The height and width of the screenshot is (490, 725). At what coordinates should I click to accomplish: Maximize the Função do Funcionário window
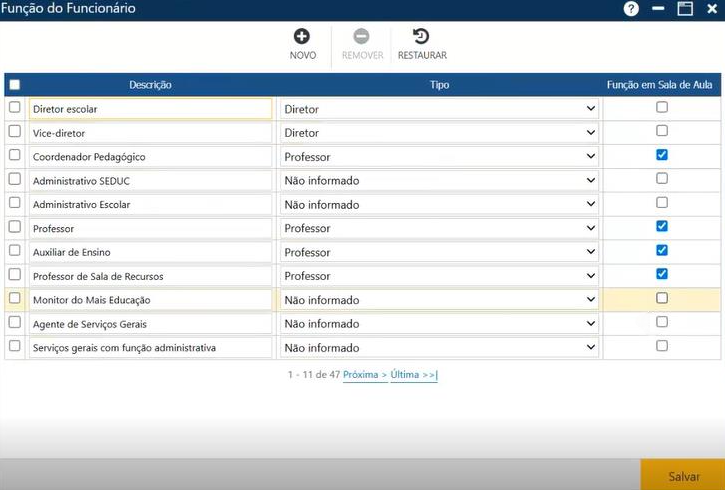click(685, 9)
